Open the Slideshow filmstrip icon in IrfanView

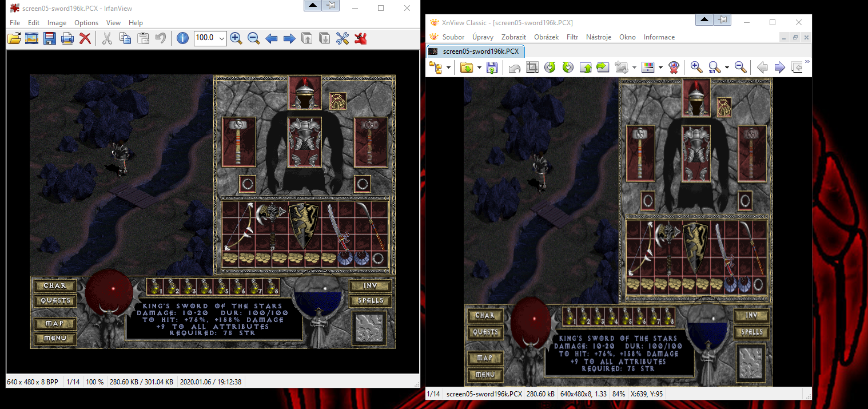point(31,38)
